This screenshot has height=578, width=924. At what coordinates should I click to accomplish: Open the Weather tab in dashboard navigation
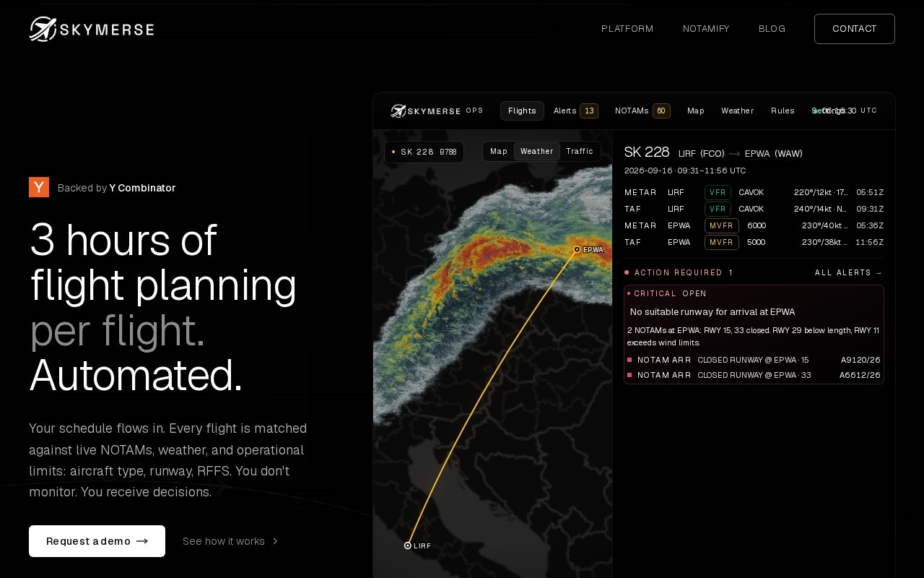tap(737, 111)
